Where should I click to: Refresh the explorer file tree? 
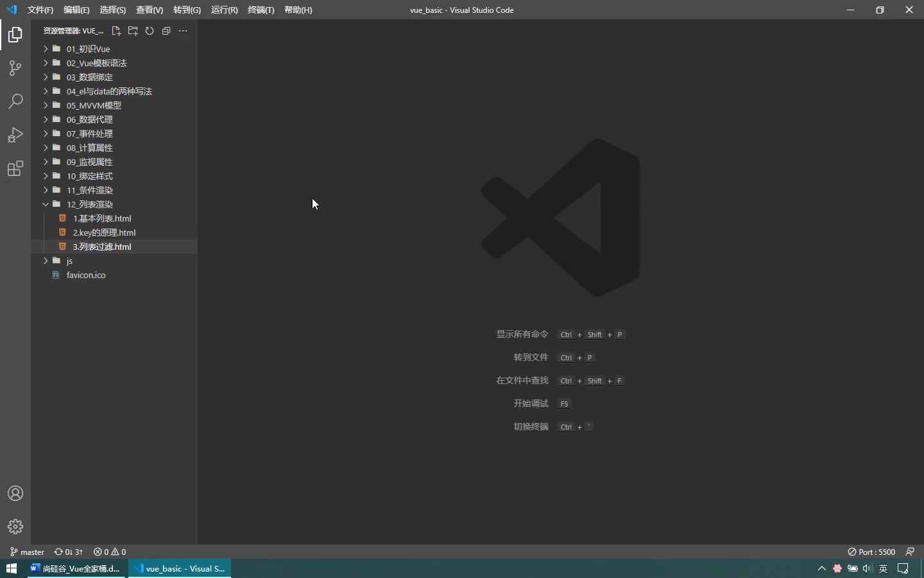[x=150, y=31]
